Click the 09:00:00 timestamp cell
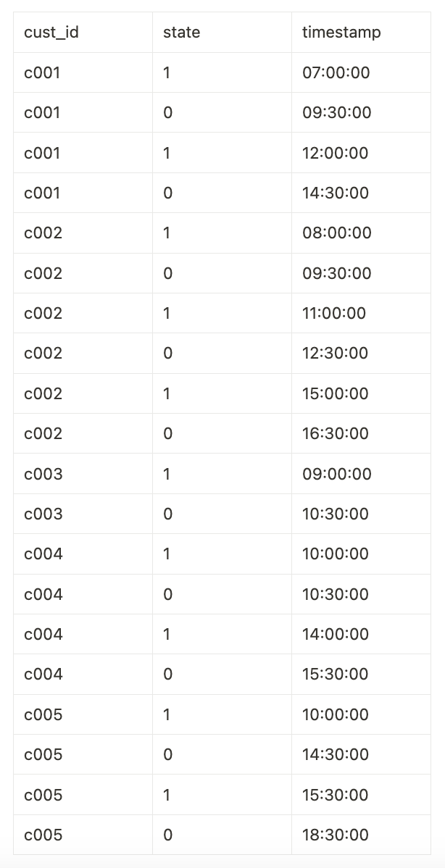The width and height of the screenshot is (445, 868). [336, 474]
